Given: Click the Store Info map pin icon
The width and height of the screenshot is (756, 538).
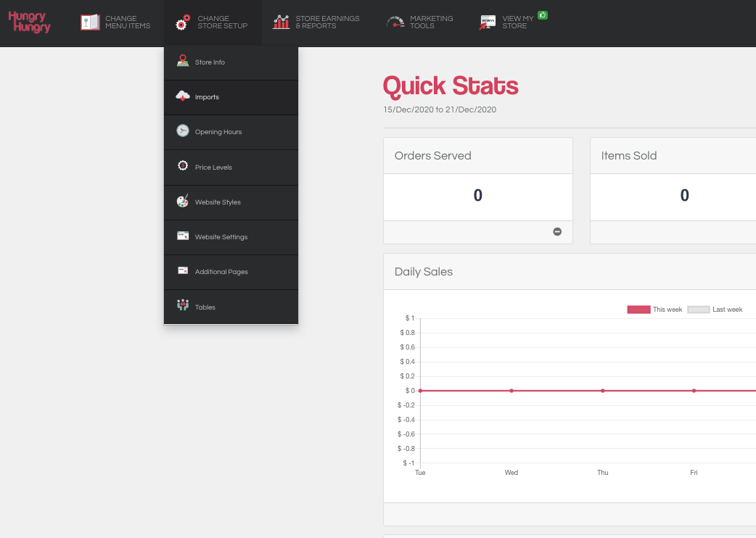Looking at the screenshot, I should (x=183, y=61).
